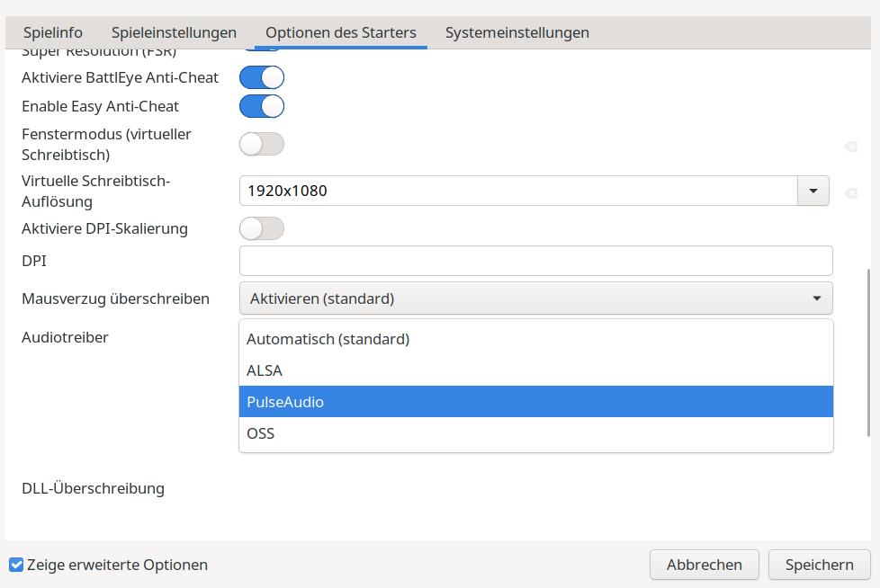880x588 pixels.
Task: Pick OSS as audio driver
Action: click(x=535, y=433)
